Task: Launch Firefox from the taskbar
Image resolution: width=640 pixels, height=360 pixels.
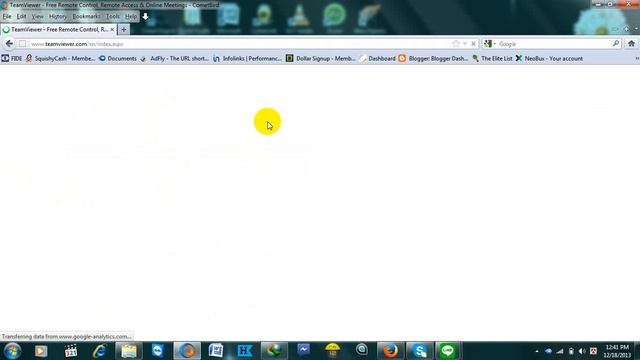Action: (x=391, y=351)
